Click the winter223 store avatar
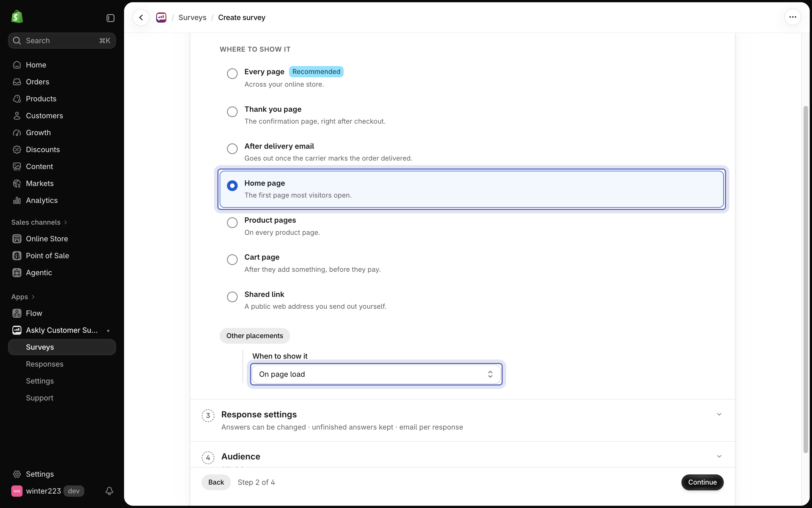 click(x=17, y=491)
